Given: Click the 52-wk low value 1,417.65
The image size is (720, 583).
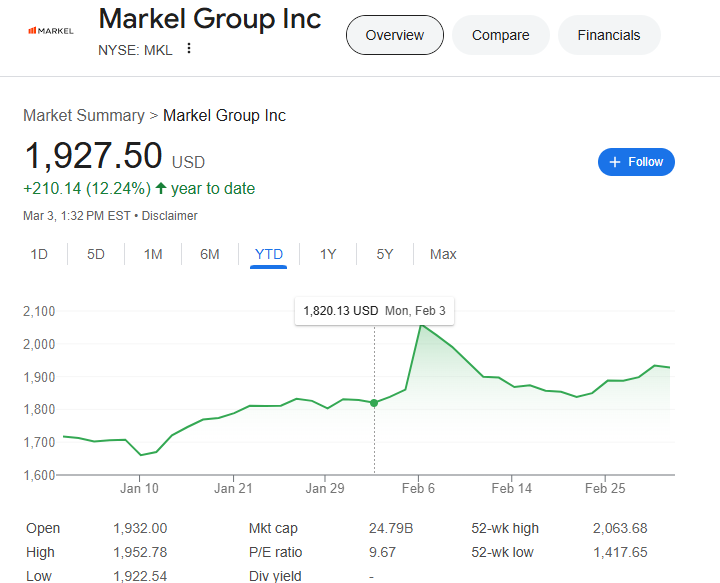Looking at the screenshot, I should point(620,552).
